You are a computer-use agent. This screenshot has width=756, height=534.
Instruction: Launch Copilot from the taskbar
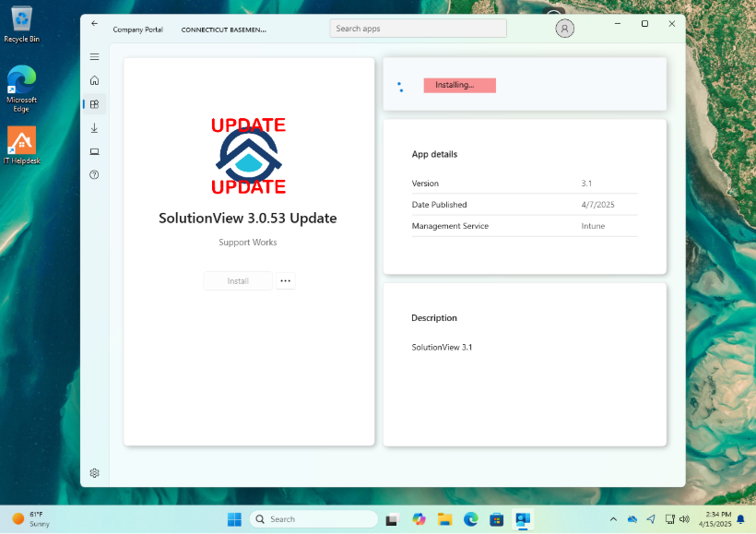(x=419, y=519)
